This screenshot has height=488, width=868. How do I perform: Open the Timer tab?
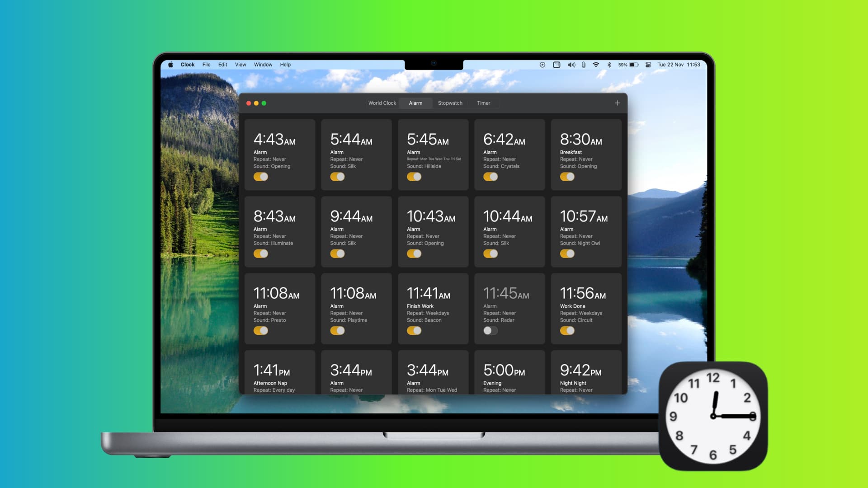tap(483, 103)
